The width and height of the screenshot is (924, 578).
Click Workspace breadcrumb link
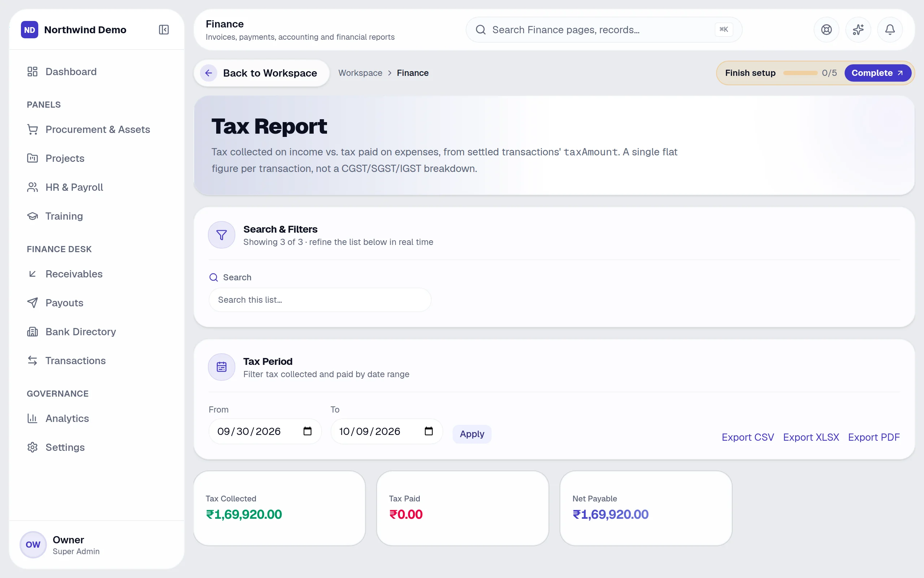(360, 73)
